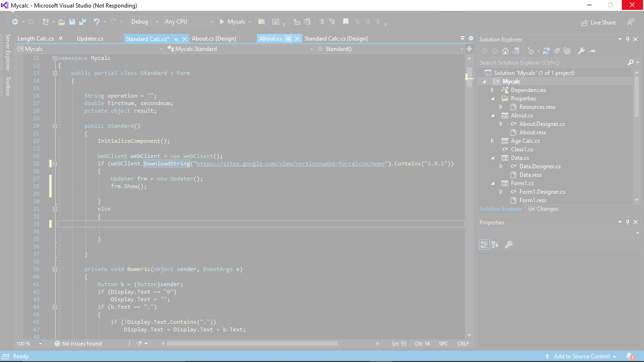644x362 pixels.
Task: Collapse the Numeric method code block
Action: pyautogui.click(x=55, y=269)
